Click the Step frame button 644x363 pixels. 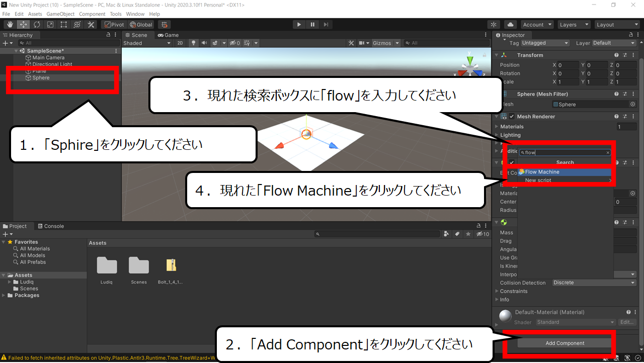pos(326,24)
